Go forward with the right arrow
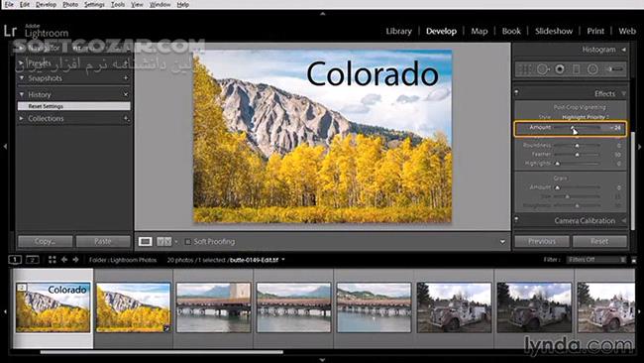Viewport: 644px width, 363px height. (x=75, y=260)
